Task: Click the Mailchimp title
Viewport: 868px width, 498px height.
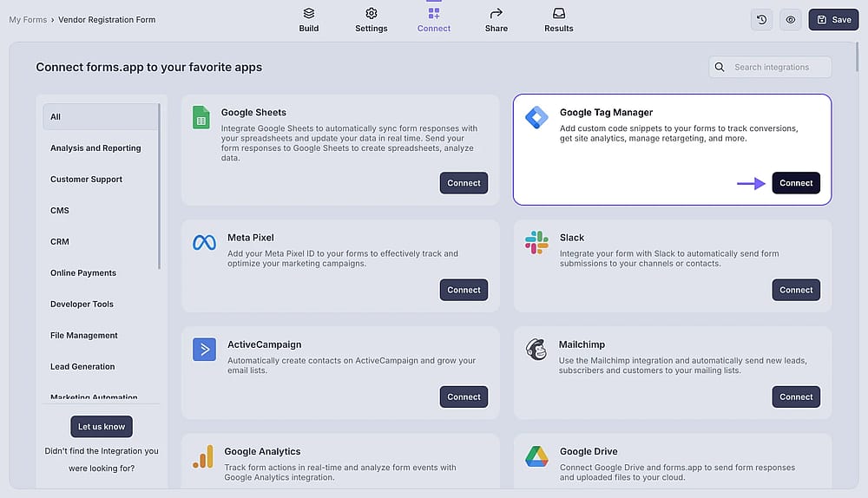Action: (582, 344)
